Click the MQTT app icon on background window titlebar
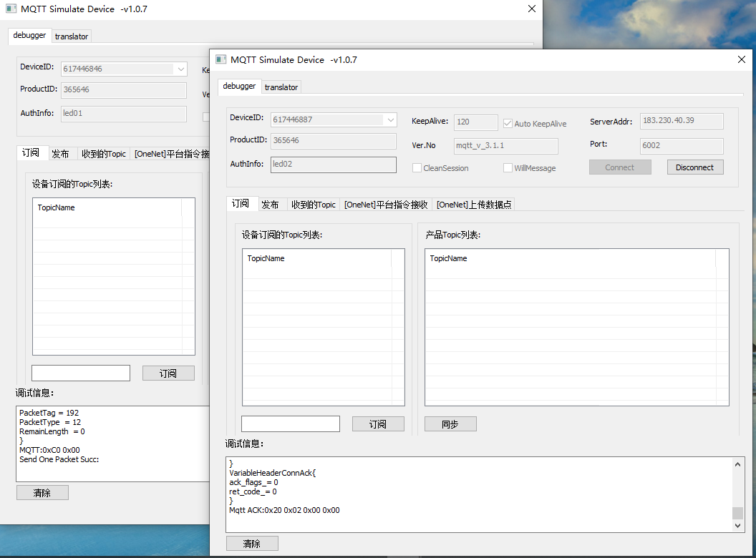Screen dimensions: 756x558 coord(10,9)
